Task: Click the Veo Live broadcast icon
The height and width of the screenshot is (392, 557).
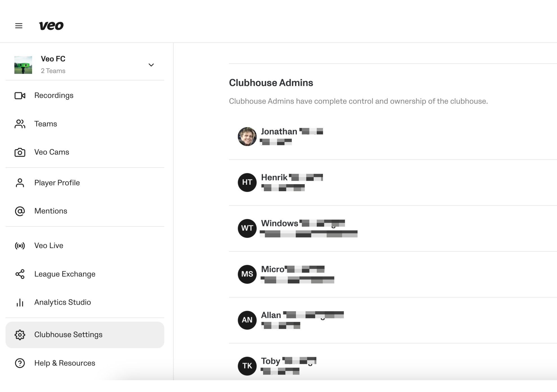Action: point(20,246)
